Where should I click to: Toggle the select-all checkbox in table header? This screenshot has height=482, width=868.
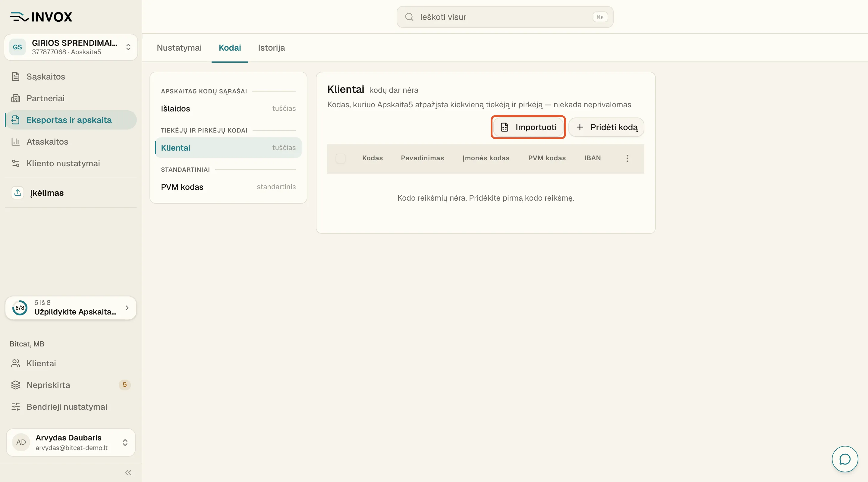coord(340,158)
